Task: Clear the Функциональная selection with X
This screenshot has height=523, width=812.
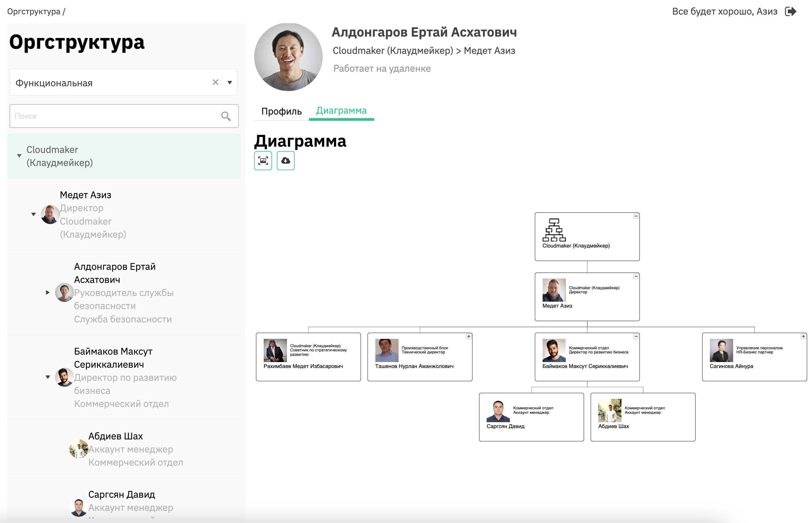Action: point(216,82)
